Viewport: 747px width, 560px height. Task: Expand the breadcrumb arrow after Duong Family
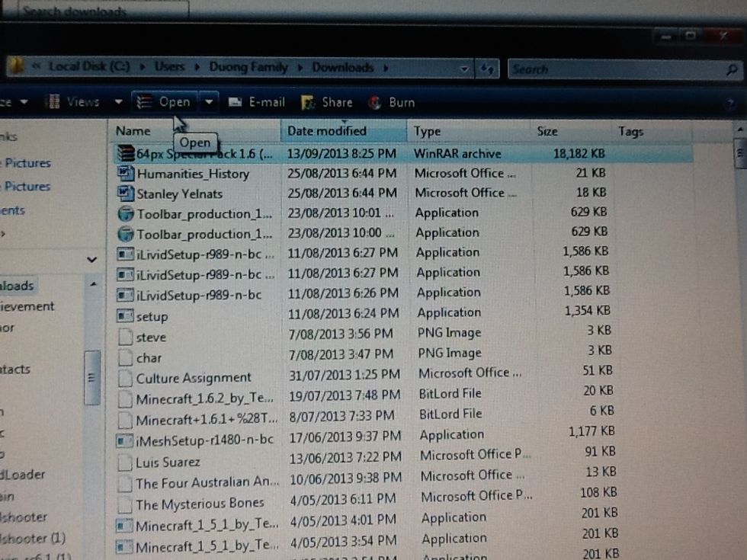point(300,68)
